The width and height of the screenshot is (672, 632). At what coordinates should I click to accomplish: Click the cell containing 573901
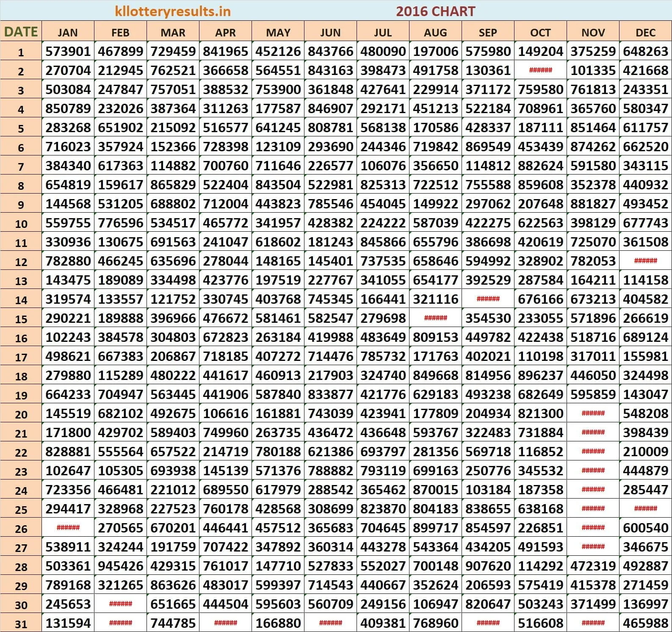[x=68, y=52]
